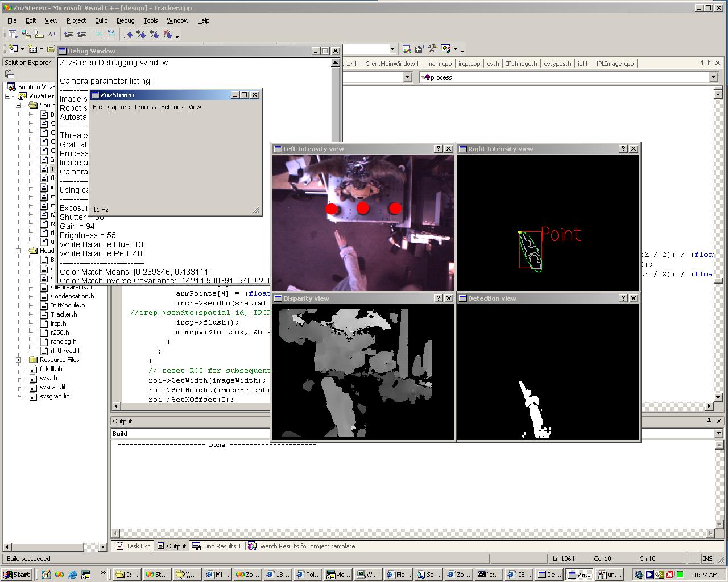Image resolution: width=728 pixels, height=582 pixels.
Task: Click the Decrease Indent toolbar icon
Action: pos(69,35)
